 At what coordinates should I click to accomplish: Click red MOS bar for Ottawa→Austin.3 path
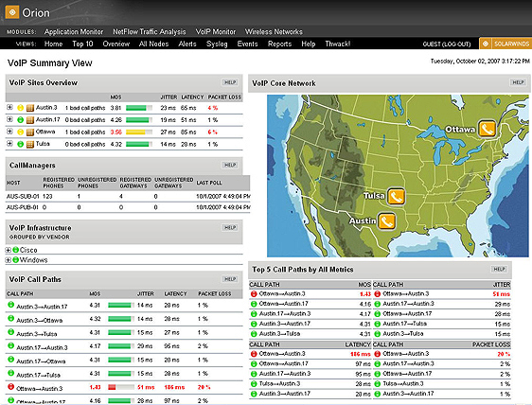click(x=121, y=387)
